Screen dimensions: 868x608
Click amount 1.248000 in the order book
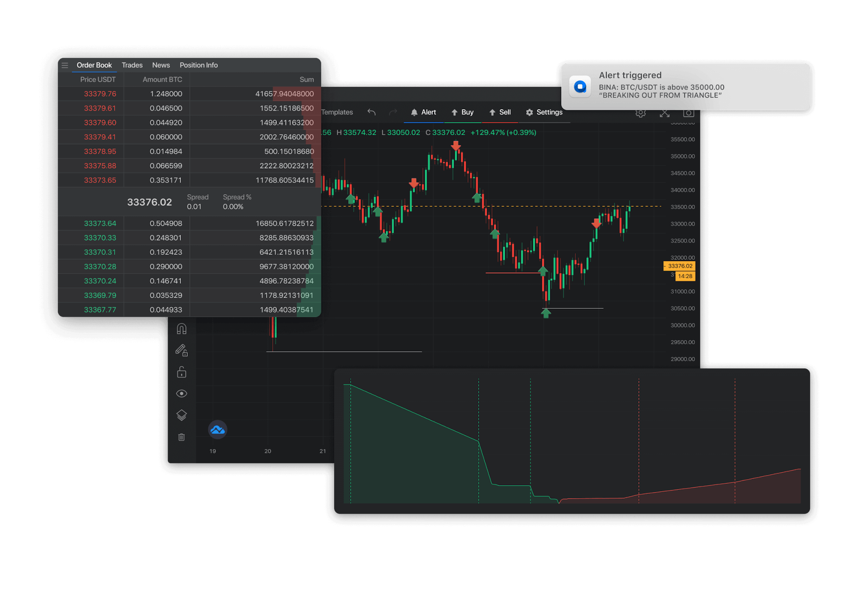click(x=166, y=94)
